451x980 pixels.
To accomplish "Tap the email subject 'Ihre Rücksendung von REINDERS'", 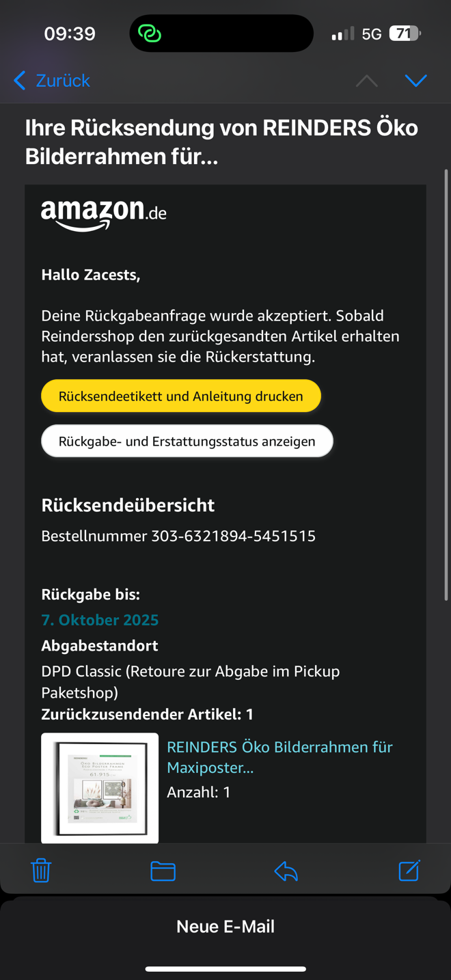I will point(221,142).
